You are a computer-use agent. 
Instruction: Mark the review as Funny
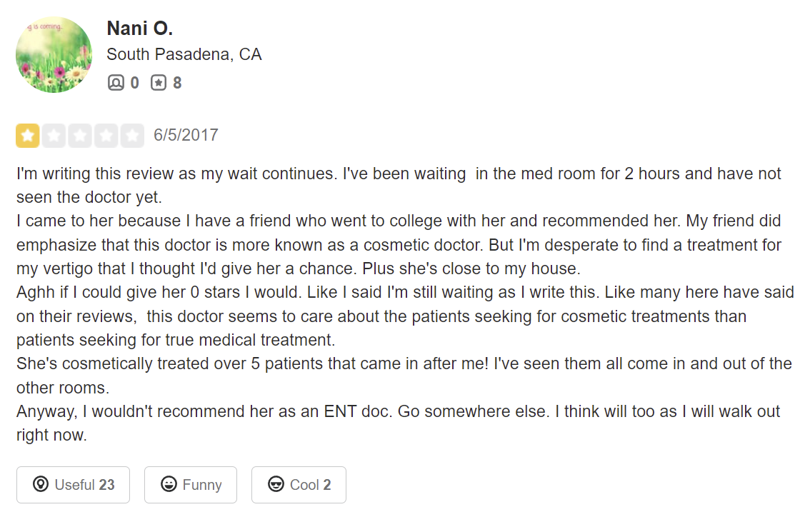click(191, 485)
